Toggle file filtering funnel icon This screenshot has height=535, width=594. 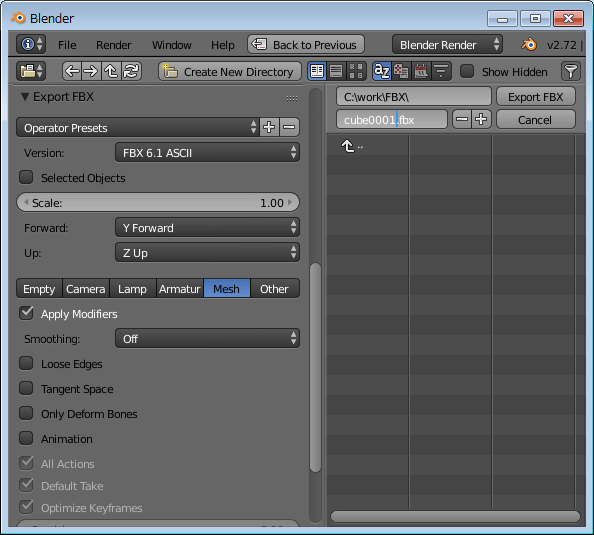[x=571, y=71]
